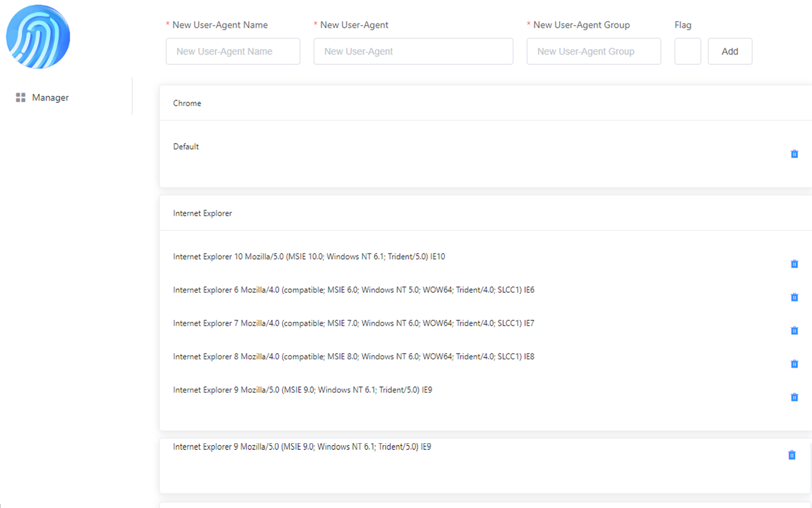Image resolution: width=812 pixels, height=508 pixels.
Task: Click trash icon for Internet Explorer 7
Action: (x=794, y=331)
